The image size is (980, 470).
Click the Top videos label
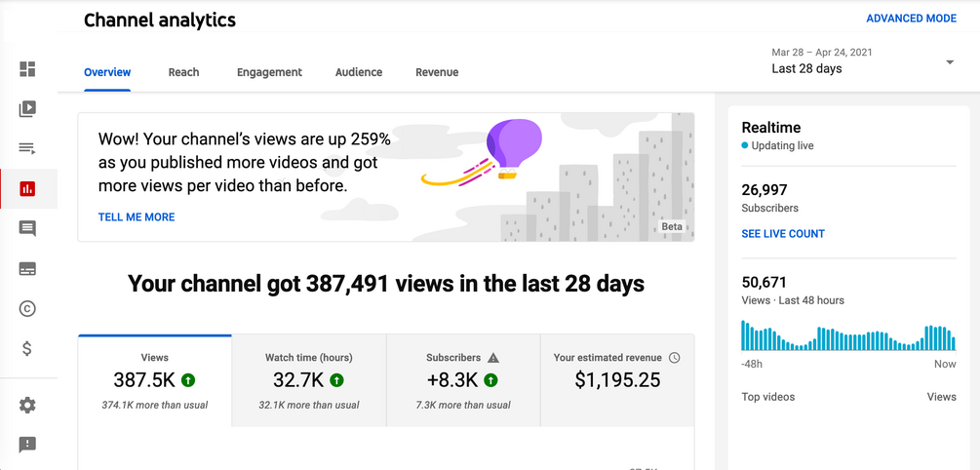pos(768,397)
